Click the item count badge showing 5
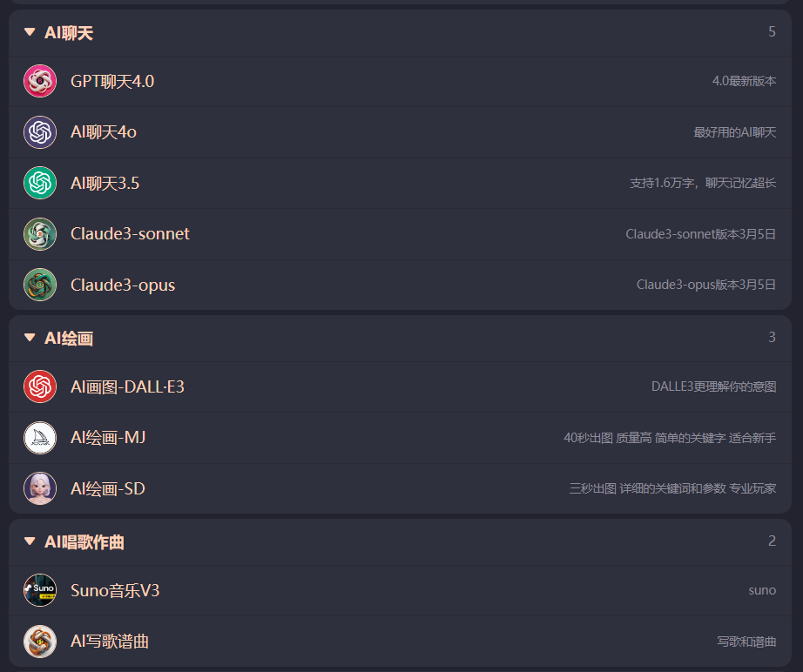 click(772, 31)
